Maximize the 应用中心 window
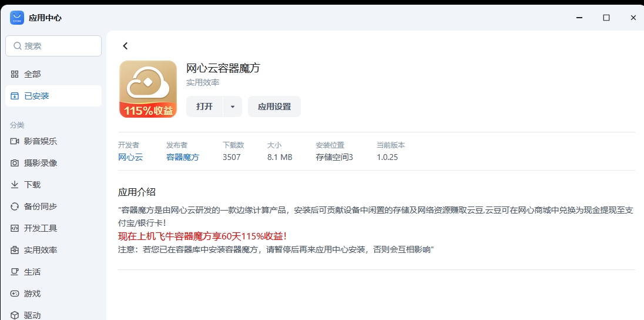 pos(606,18)
